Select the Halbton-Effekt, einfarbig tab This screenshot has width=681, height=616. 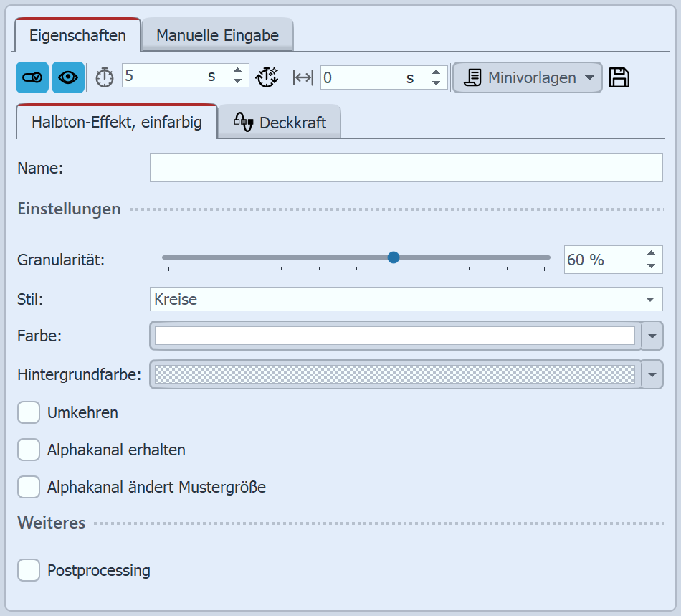click(116, 123)
